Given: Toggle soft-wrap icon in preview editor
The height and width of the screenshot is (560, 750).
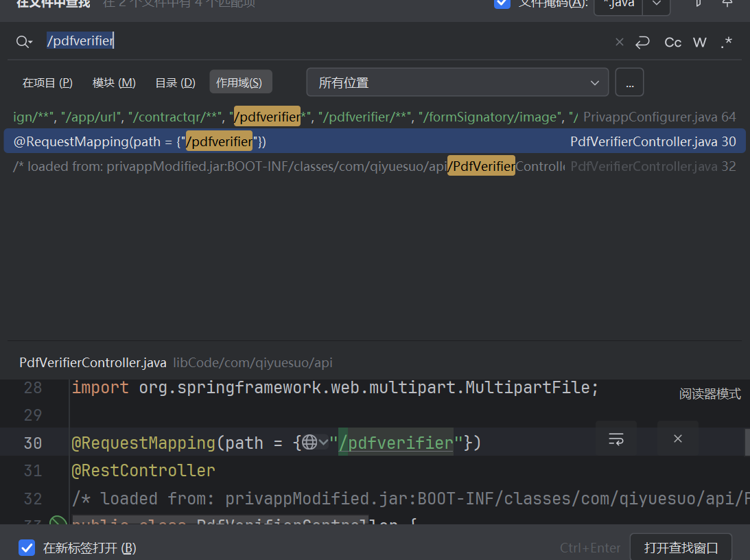Looking at the screenshot, I should 616,439.
